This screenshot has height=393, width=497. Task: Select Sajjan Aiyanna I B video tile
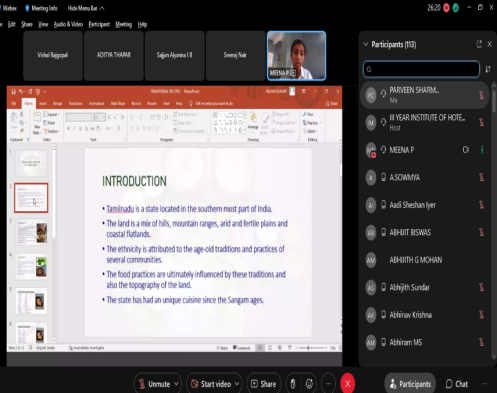(175, 56)
